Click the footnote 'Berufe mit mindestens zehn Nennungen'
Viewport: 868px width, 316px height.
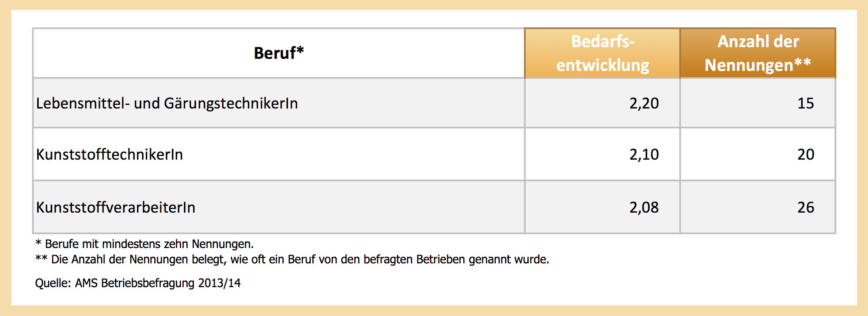[x=149, y=244]
